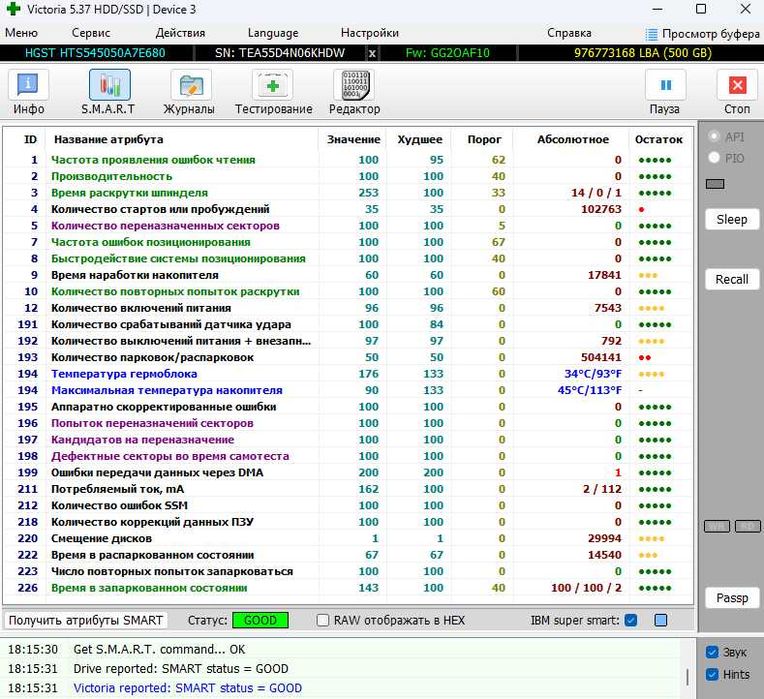
Task: Toggle the Hints checkbox
Action: [x=712, y=674]
